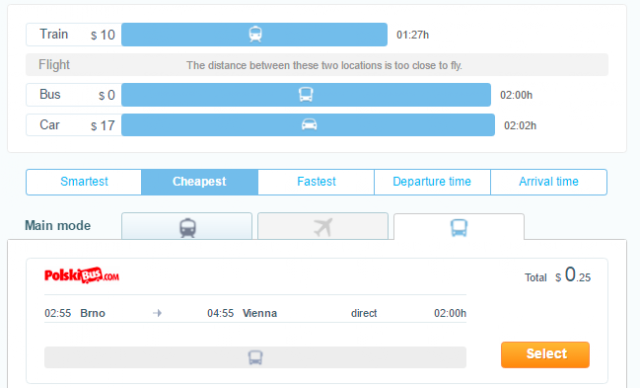Click the Brno to Vienna arrow
Viewport: 640px width, 388px height.
[158, 313]
